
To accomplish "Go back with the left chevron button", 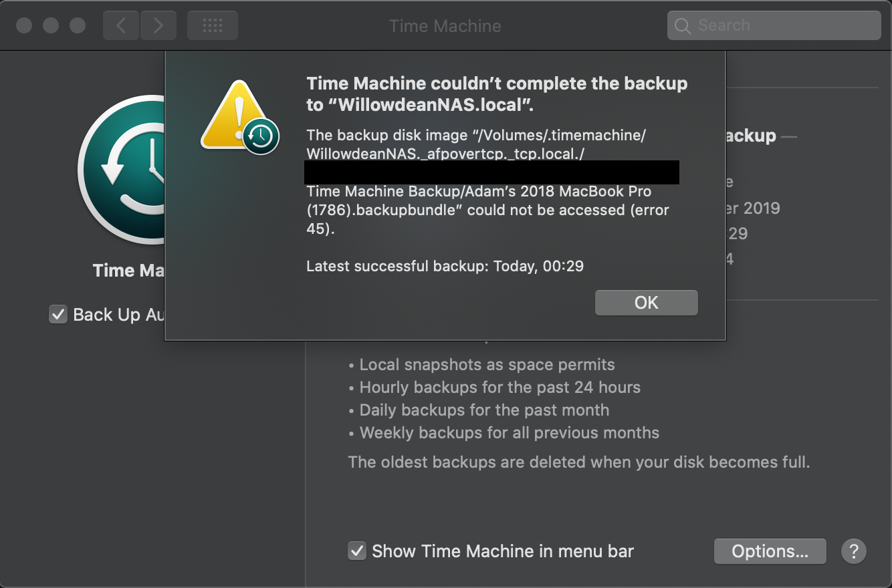I will pos(121,25).
